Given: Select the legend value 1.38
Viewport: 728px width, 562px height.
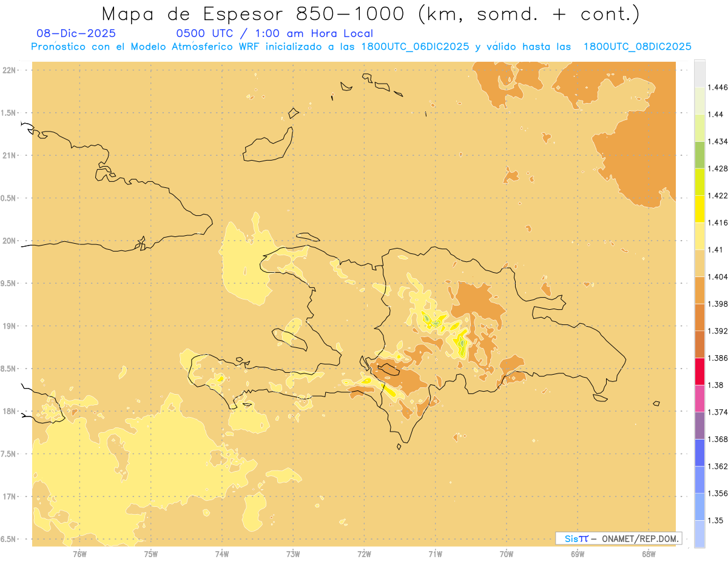Looking at the screenshot, I should coord(716,385).
